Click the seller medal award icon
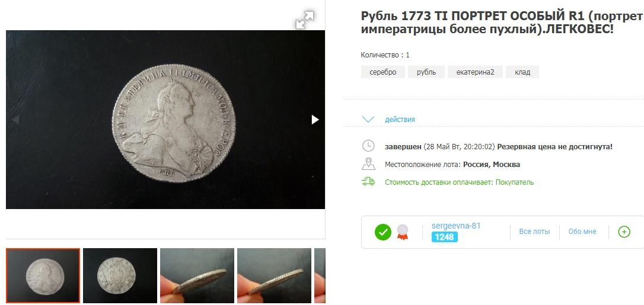644x305 pixels. (403, 232)
